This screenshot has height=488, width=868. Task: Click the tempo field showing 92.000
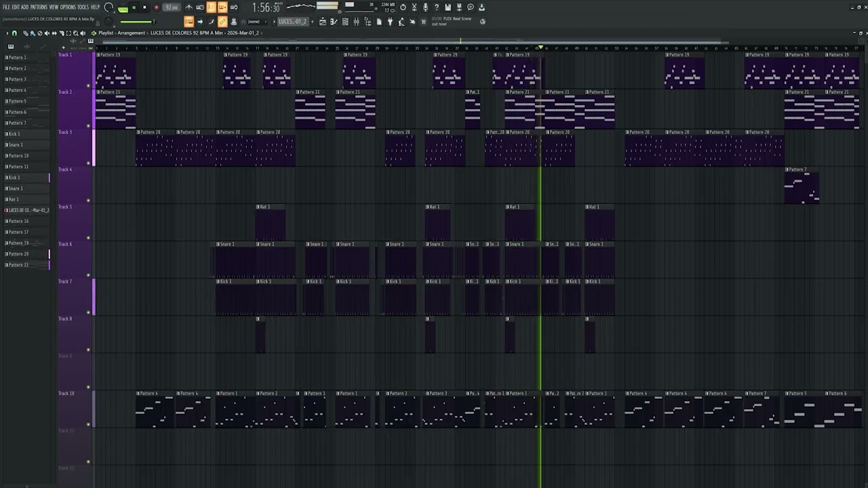click(x=172, y=7)
